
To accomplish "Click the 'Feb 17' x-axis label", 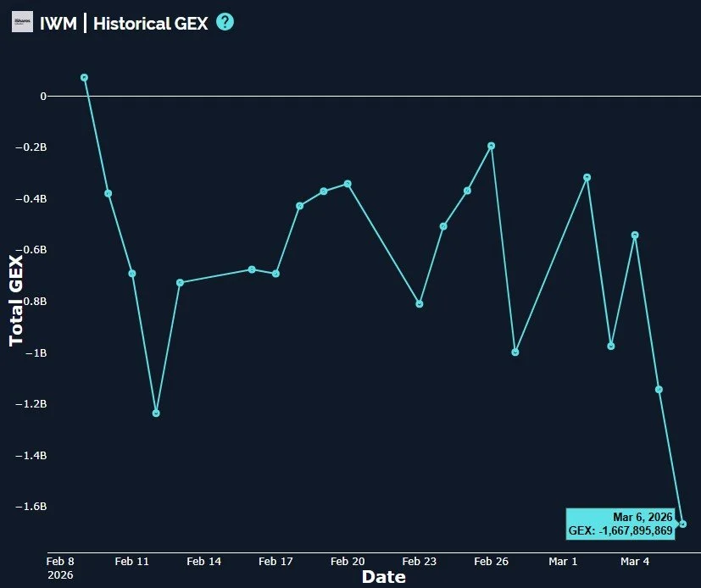I will pyautogui.click(x=275, y=562).
